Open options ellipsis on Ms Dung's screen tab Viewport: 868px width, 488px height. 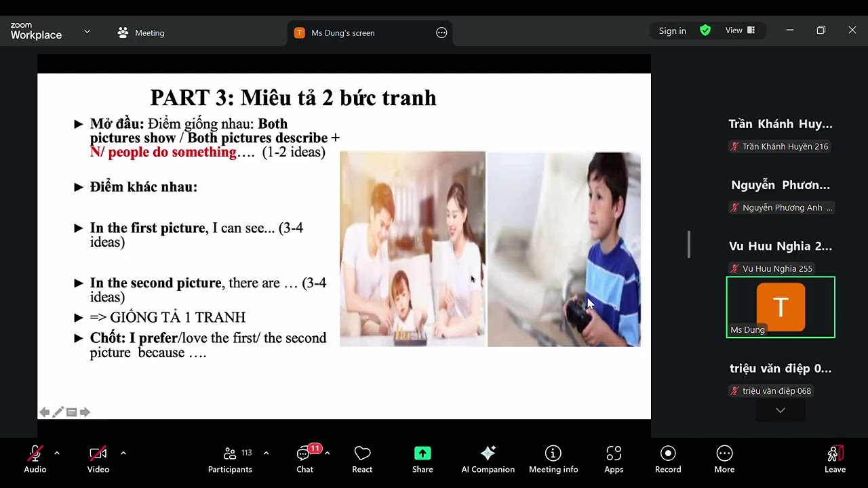441,33
